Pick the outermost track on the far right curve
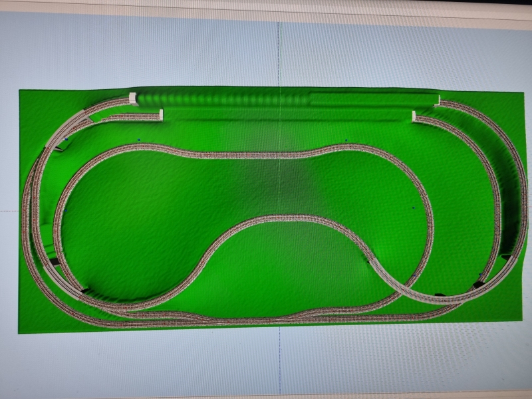 point(525,206)
